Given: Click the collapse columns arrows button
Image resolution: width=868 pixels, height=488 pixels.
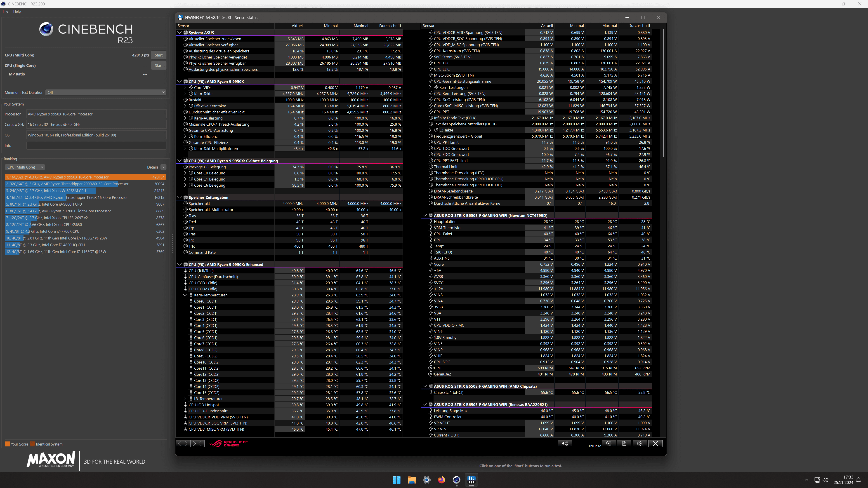Looking at the screenshot, I should [x=198, y=443].
